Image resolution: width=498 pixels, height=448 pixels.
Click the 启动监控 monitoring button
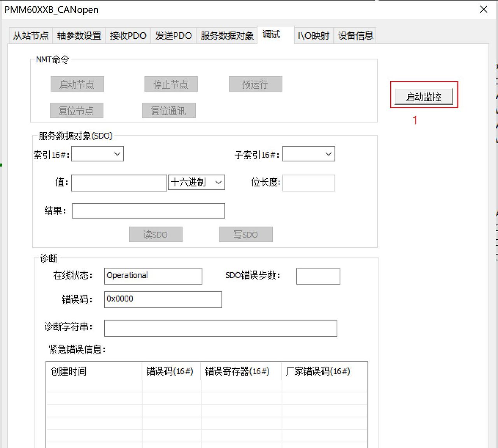423,97
